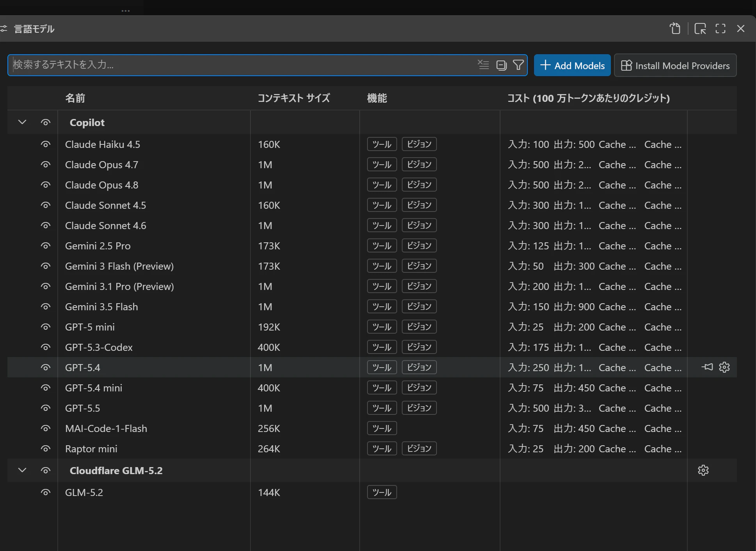Clear the search text with the clear icon

click(x=483, y=65)
